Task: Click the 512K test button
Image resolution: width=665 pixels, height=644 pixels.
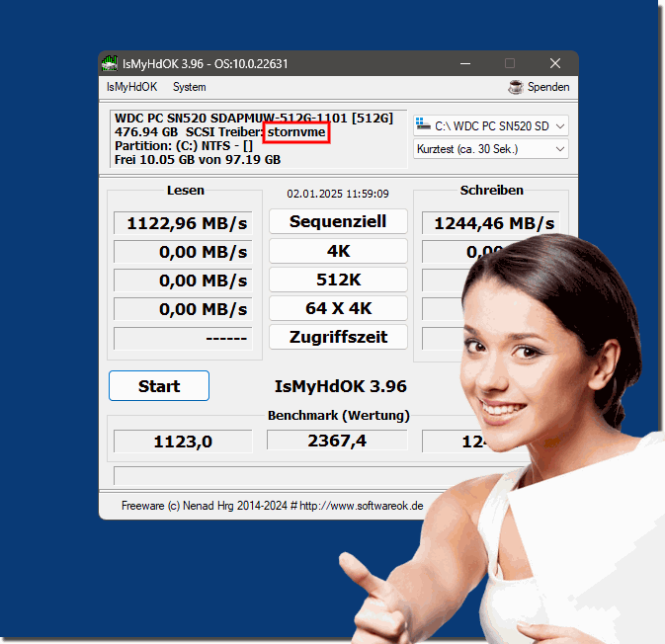Action: pos(338,280)
